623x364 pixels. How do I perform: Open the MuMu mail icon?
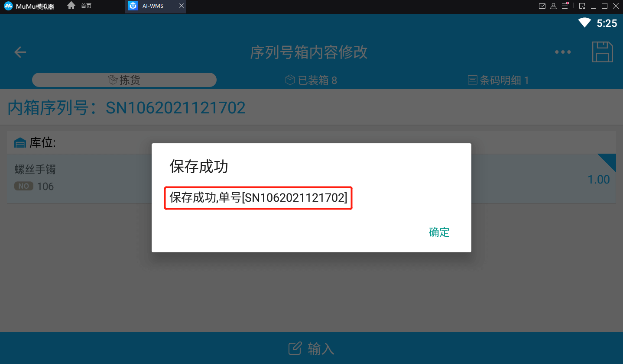point(542,6)
